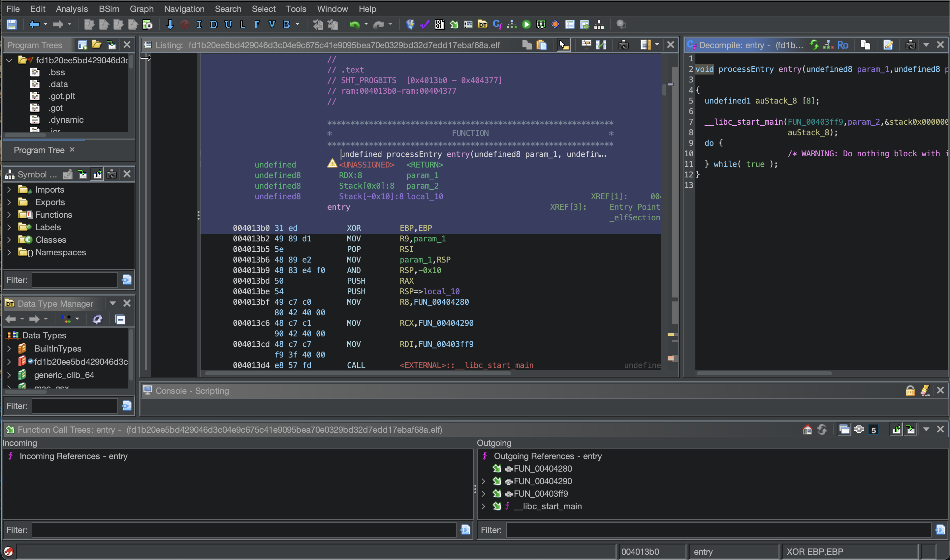Toggle mouse hover mode in Listing header
Viewport: 950px width, 560px height.
click(564, 45)
